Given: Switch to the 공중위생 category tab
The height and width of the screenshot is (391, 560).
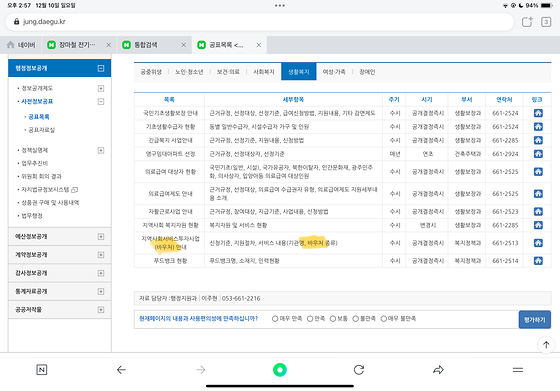Looking at the screenshot, I should 151,72.
